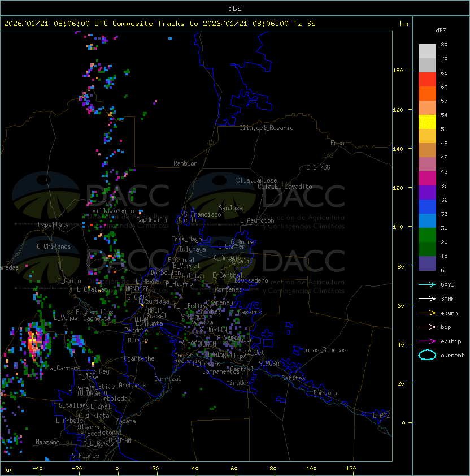Screen dimensions: 470x476
Task: Select the gold 48-51 dBZ swatch
Action: click(x=427, y=136)
